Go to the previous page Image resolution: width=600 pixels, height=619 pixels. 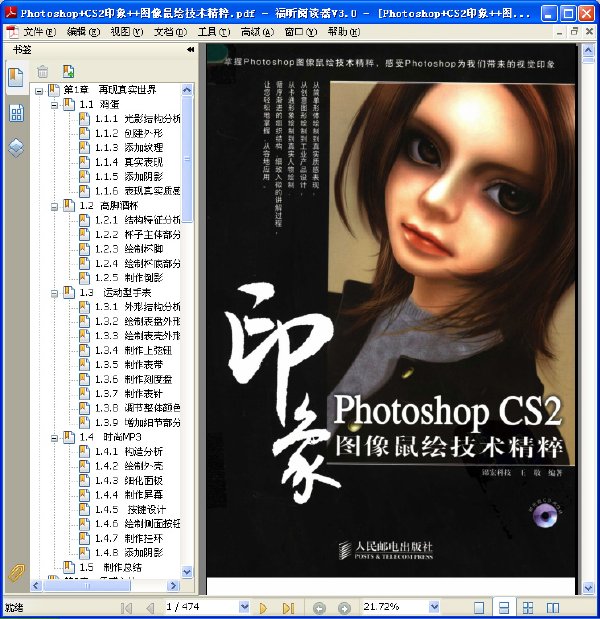(x=150, y=608)
